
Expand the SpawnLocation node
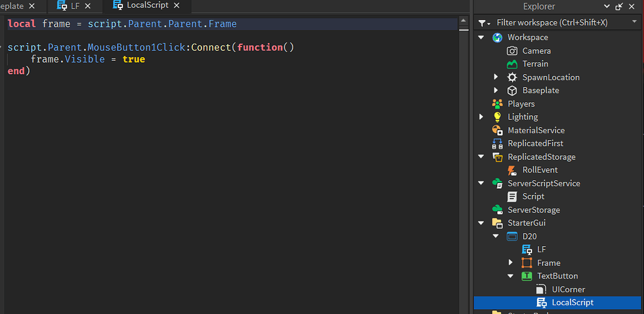pyautogui.click(x=496, y=77)
